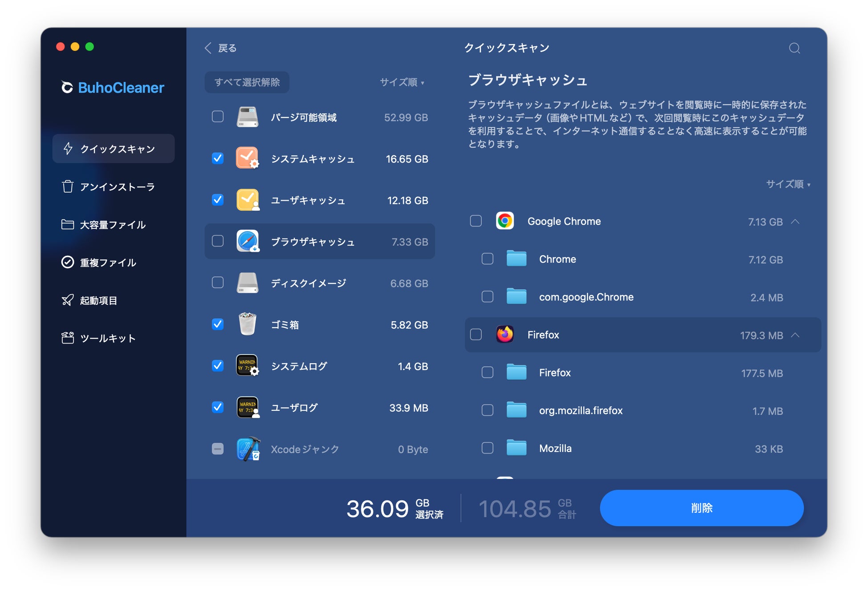This screenshot has width=868, height=591.
Task: Uncheck the ユーザキャッシュ checkbox
Action: (x=218, y=200)
